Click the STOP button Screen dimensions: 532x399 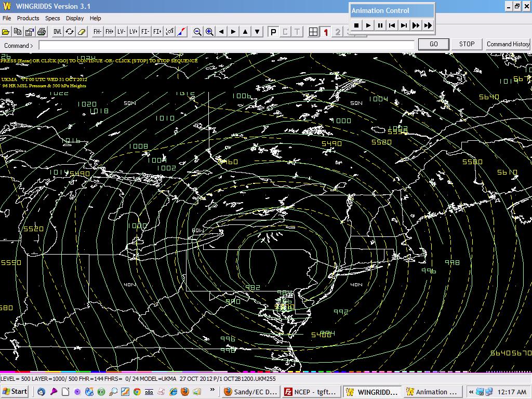pyautogui.click(x=467, y=44)
